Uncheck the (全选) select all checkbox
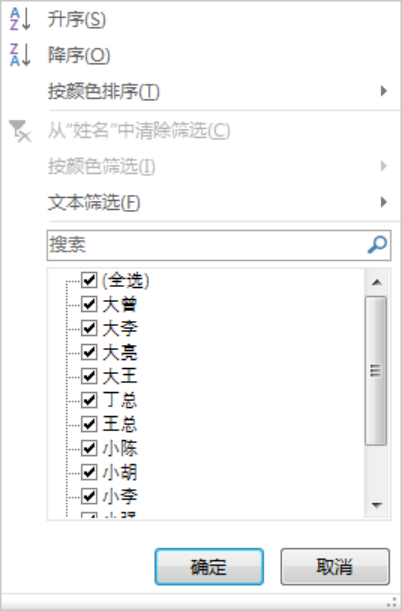This screenshot has height=611, width=402. 89,280
